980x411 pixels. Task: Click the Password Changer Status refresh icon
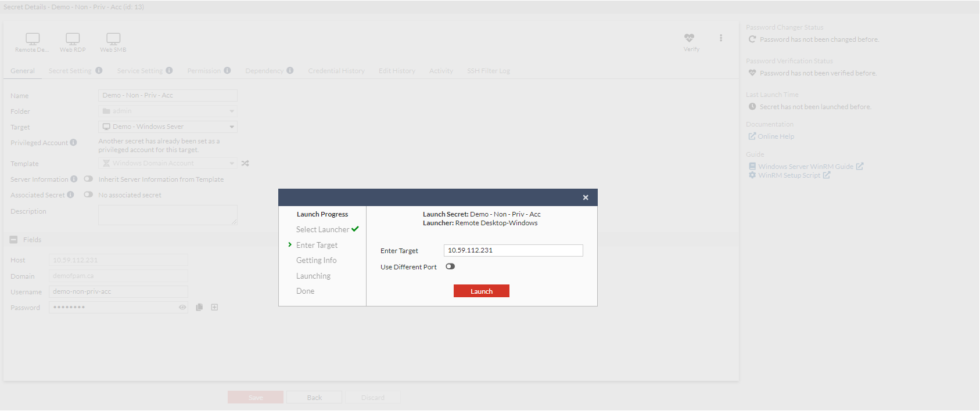[x=752, y=39]
